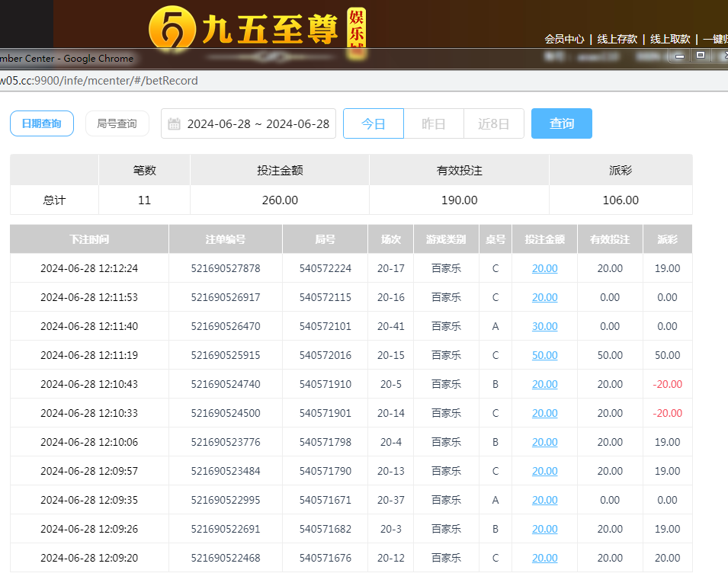Go to 线上存款 in the top navigation
The height and width of the screenshot is (586, 728).
tap(617, 39)
